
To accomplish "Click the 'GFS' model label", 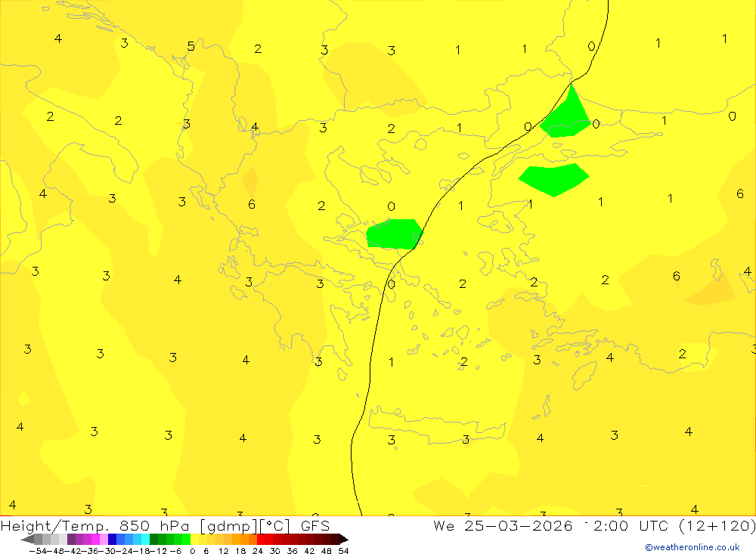I will (x=315, y=525).
